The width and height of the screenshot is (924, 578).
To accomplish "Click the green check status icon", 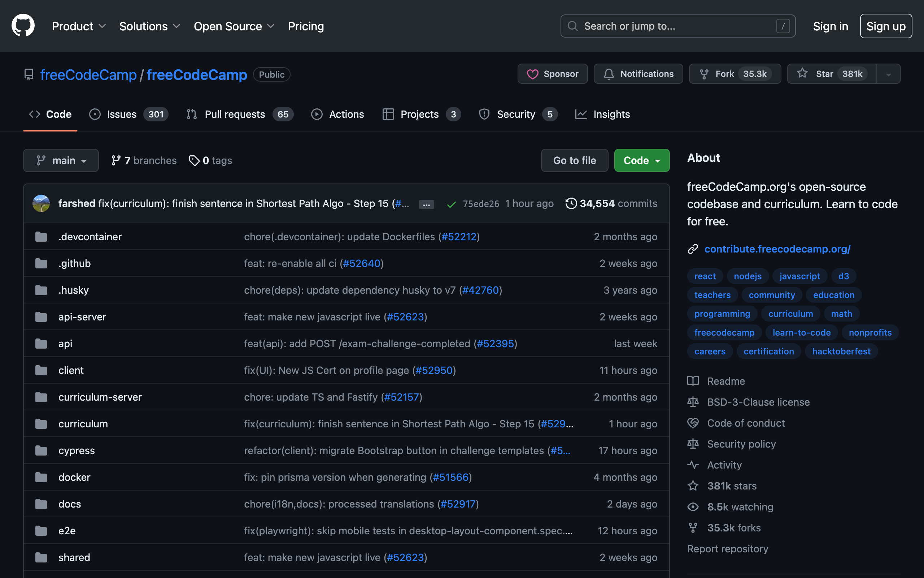I will (x=451, y=204).
